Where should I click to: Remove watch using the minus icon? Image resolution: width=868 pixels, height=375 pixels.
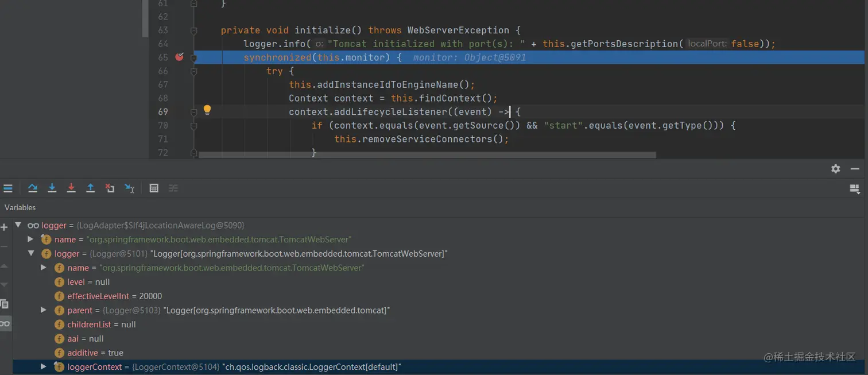click(x=5, y=246)
